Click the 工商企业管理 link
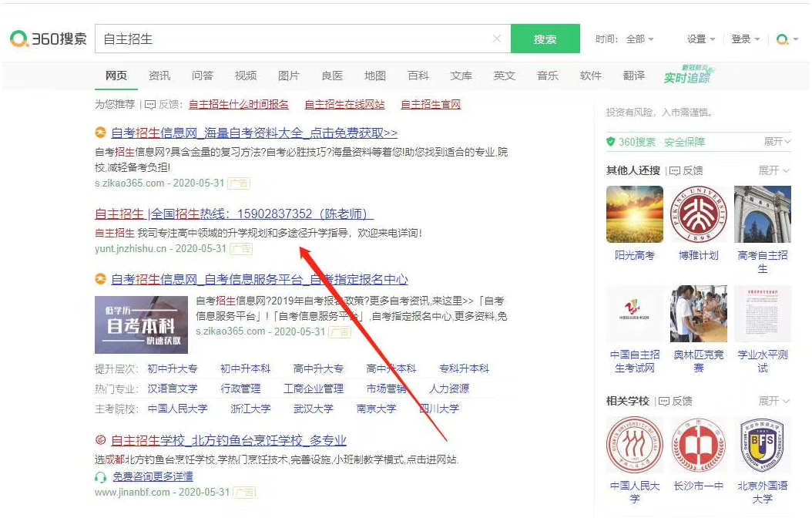The height and width of the screenshot is (518, 812). point(314,388)
